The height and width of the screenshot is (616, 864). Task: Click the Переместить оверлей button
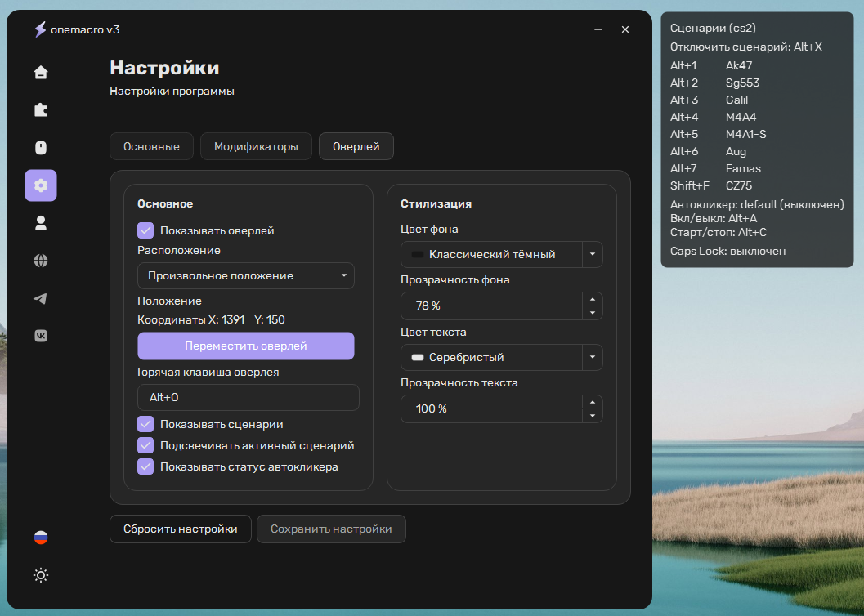tap(246, 346)
